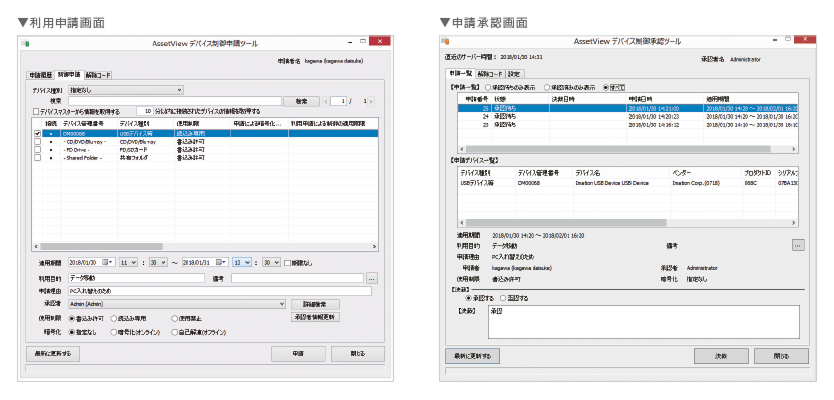Click the 詳細検索 button
The image size is (834, 400).
(x=315, y=305)
